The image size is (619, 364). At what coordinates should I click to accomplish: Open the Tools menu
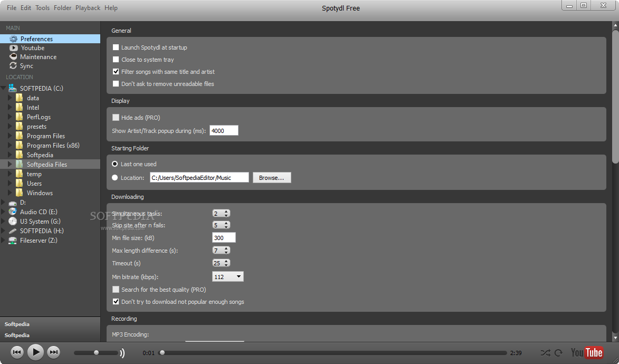point(43,8)
